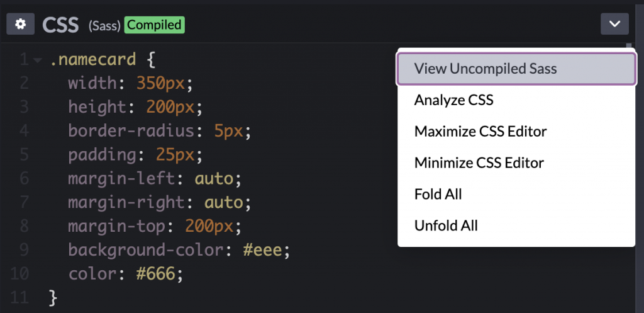
Task: Click the dropdown chevron button in CSS header
Action: pos(614,25)
